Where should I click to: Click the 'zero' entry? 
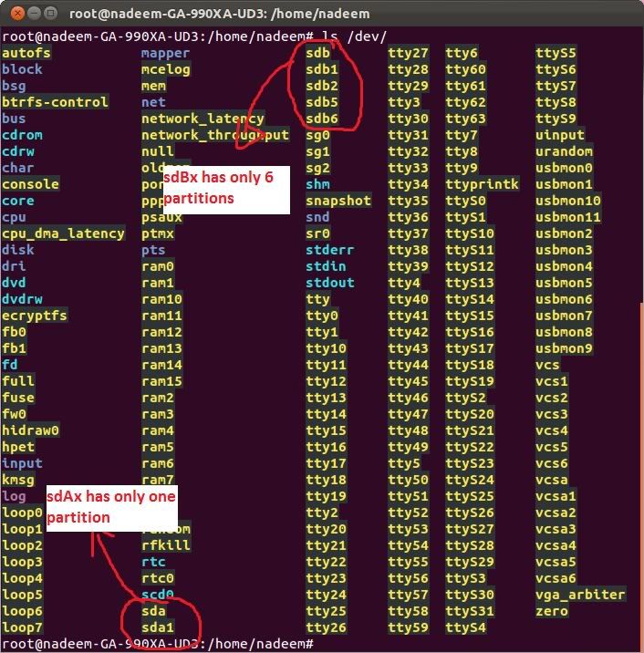552,611
